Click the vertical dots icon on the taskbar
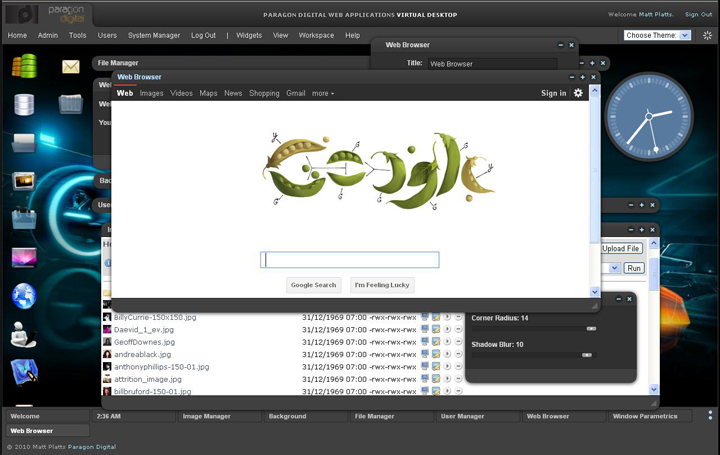This screenshot has height=455, width=720. click(710, 415)
